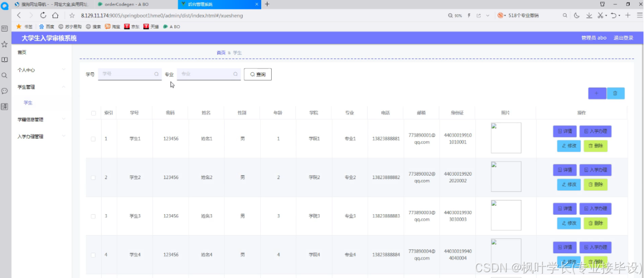The width and height of the screenshot is (644, 278).
Task: Click the sidebar search magnifier icon
Action: point(5,75)
